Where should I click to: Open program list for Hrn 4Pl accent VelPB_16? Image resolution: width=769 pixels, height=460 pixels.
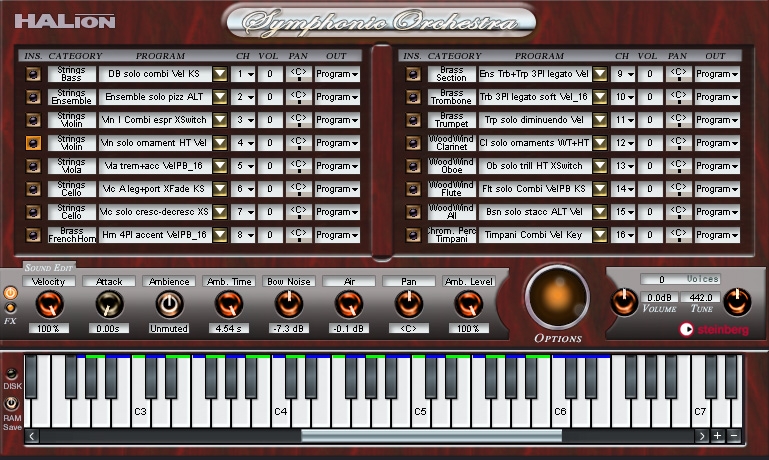pos(220,235)
